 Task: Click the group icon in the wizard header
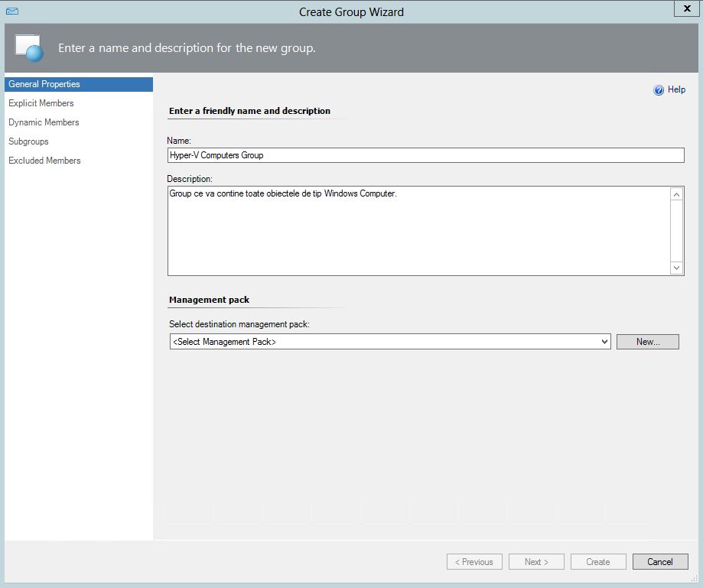point(30,48)
